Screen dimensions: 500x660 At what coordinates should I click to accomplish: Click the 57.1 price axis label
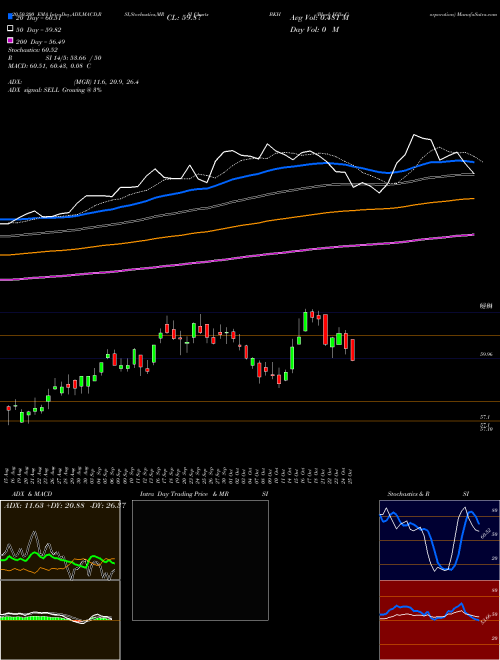tap(484, 417)
